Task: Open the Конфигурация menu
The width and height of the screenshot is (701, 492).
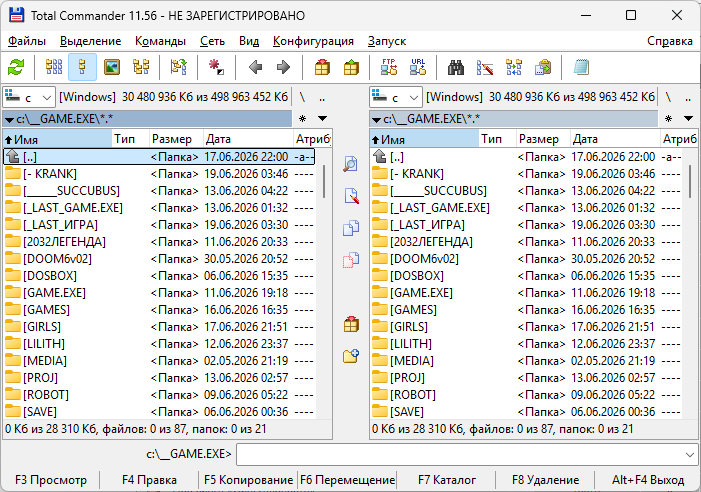Action: 313,41
